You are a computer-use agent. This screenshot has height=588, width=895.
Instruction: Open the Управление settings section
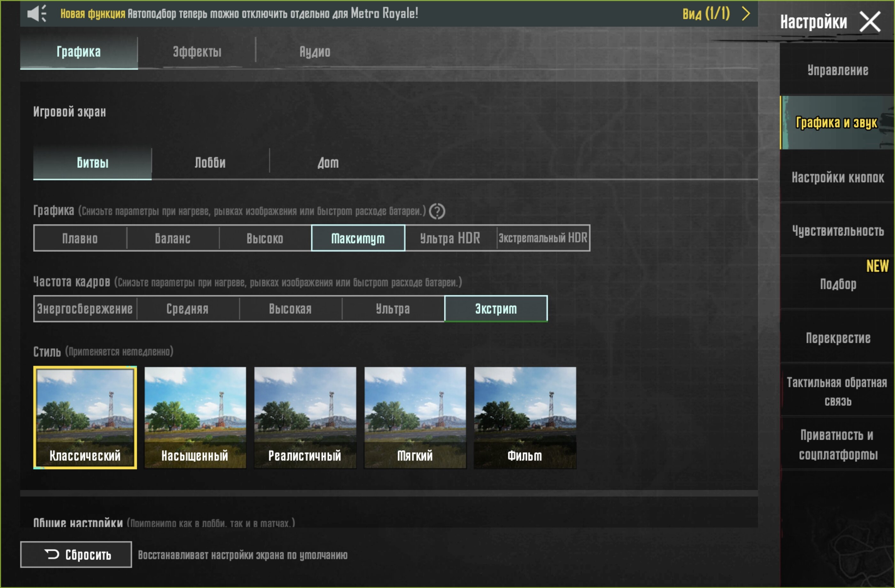coord(838,70)
